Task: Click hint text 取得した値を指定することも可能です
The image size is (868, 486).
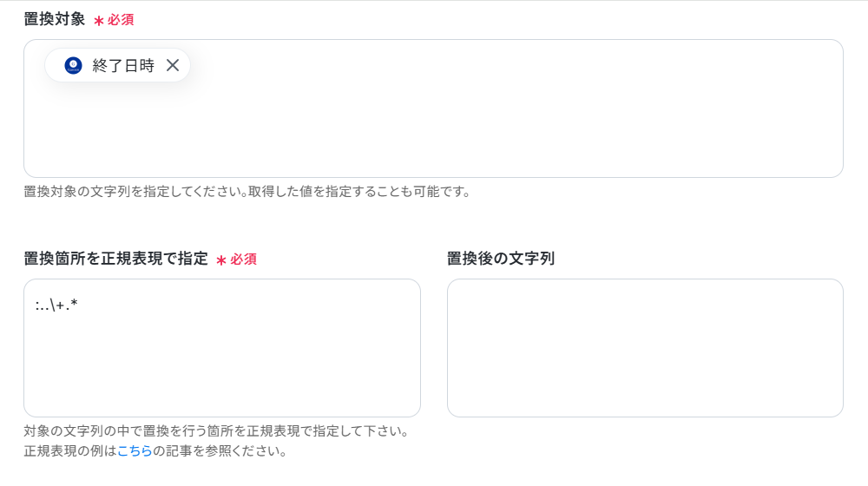Action: pos(360,192)
